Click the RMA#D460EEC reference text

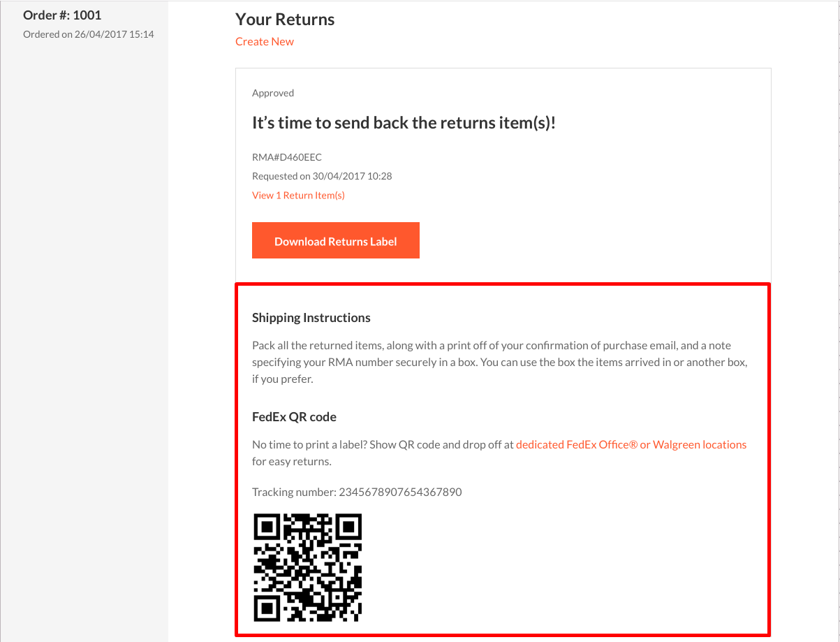coord(287,157)
